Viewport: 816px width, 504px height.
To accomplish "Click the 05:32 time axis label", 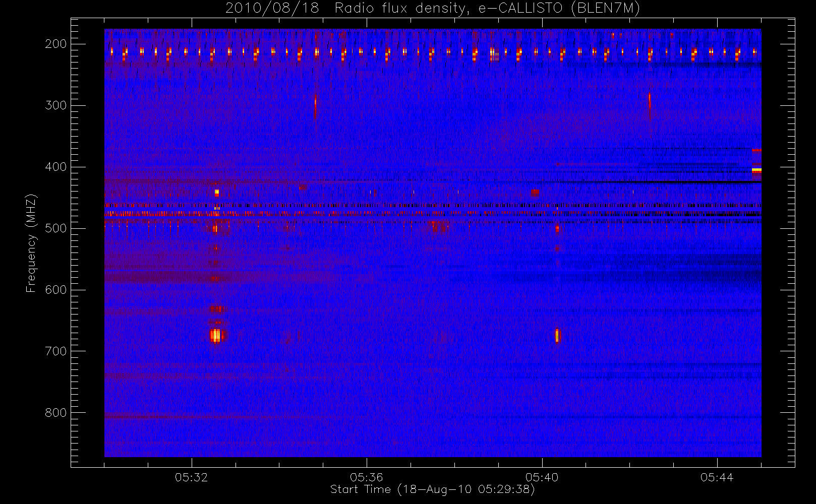I will (x=192, y=477).
